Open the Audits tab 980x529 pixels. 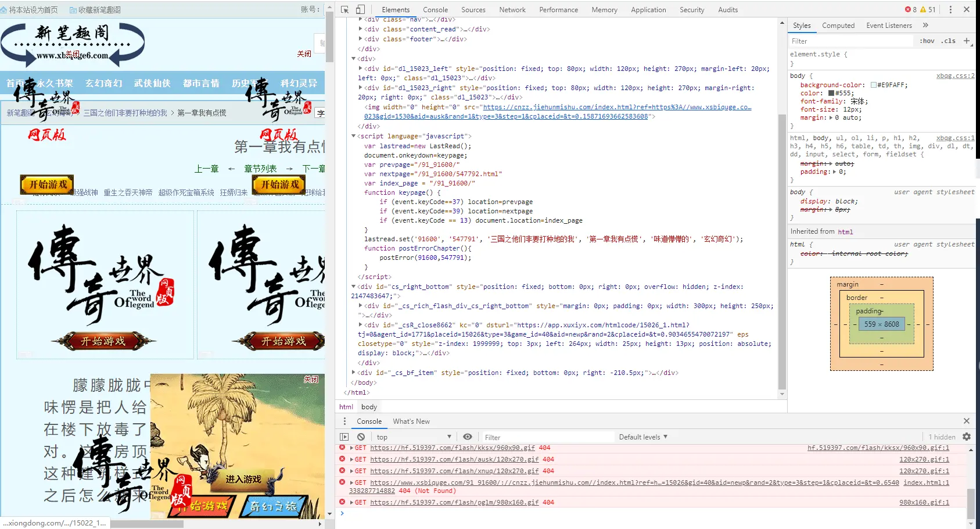[728, 9]
